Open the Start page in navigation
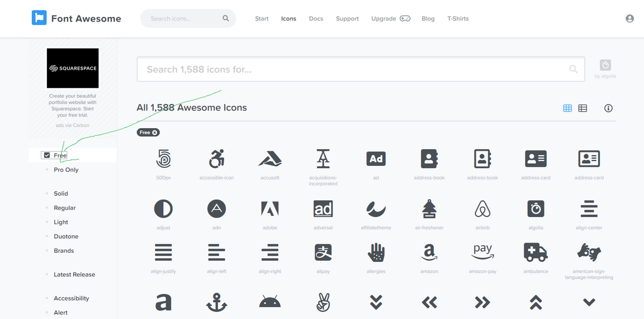644x319 pixels. (262, 19)
